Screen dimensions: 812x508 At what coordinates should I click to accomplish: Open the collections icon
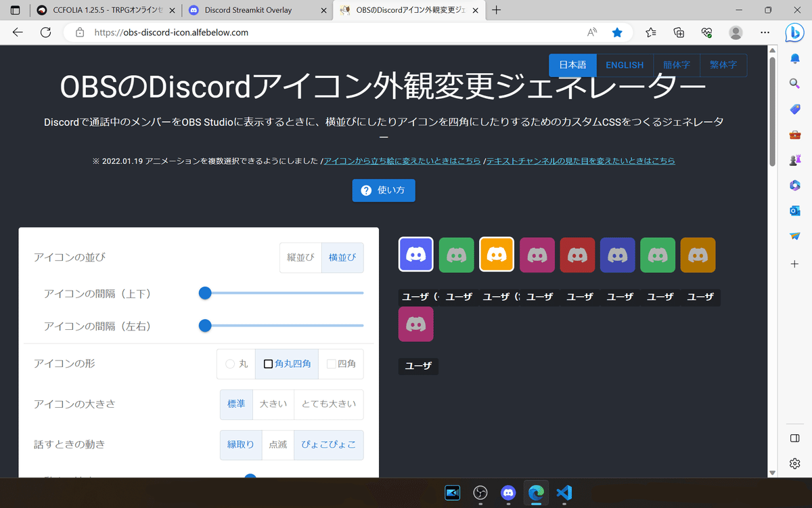point(679,32)
